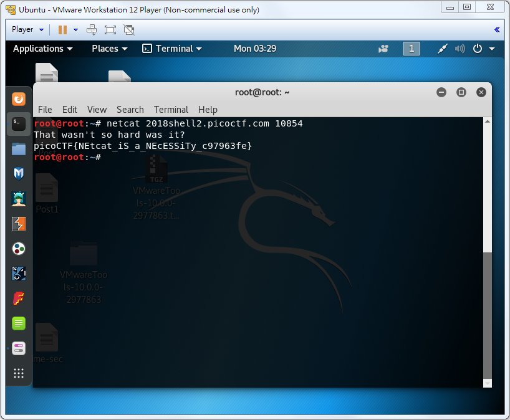Open the network connection status icon
Viewport: 510px width, 420px height.
coord(442,49)
